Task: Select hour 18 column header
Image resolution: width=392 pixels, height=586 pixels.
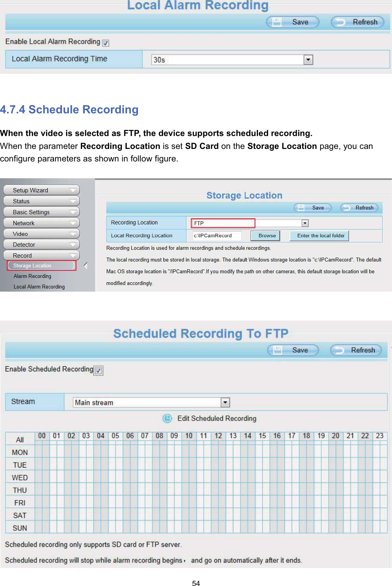Action: coord(306,435)
